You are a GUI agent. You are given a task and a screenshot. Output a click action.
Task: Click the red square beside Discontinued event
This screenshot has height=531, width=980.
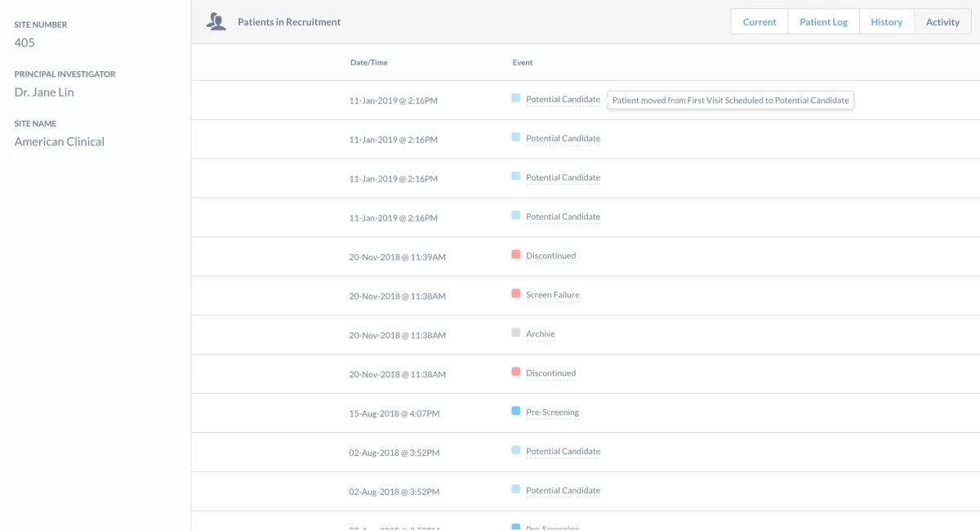pyautogui.click(x=515, y=256)
